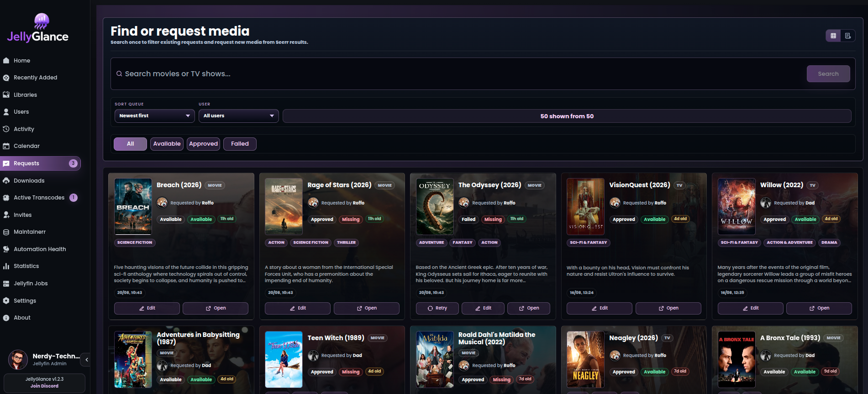
Task: Open the Active Transcodes gear icon
Action: click(x=6, y=198)
